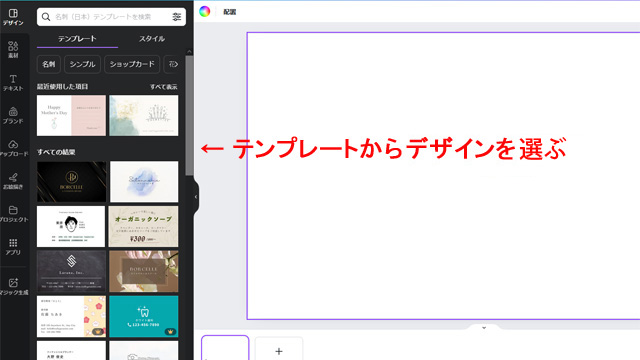640x360 pixels.
Task: Choose the black gold BORCELLE template
Action: [71, 182]
